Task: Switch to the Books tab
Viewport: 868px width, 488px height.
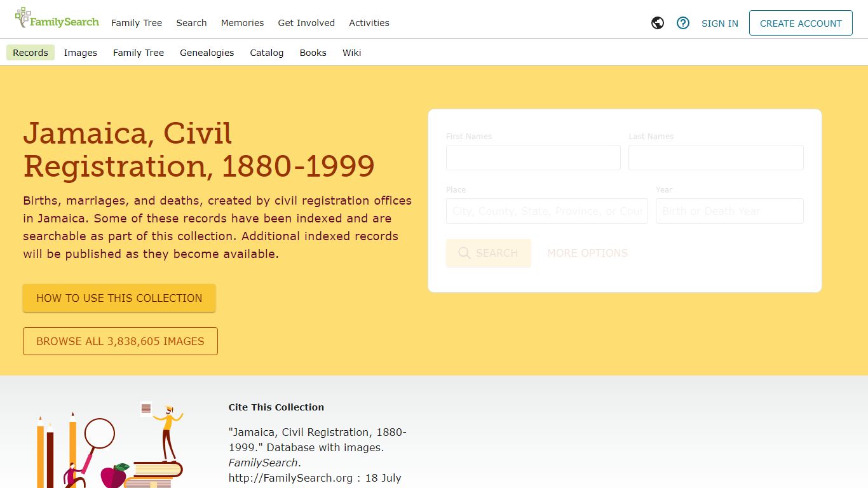Action: (x=313, y=53)
